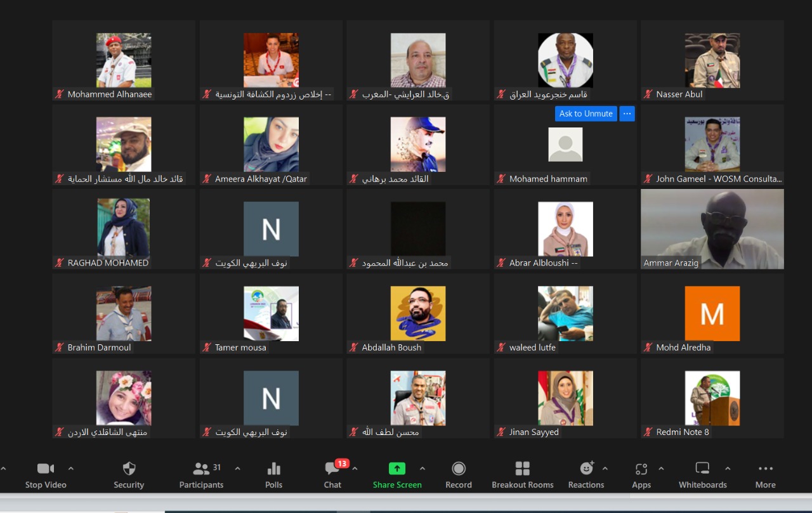Screen dimensions: 812x513
Task: Start recording with the Record button
Action: tap(458, 469)
